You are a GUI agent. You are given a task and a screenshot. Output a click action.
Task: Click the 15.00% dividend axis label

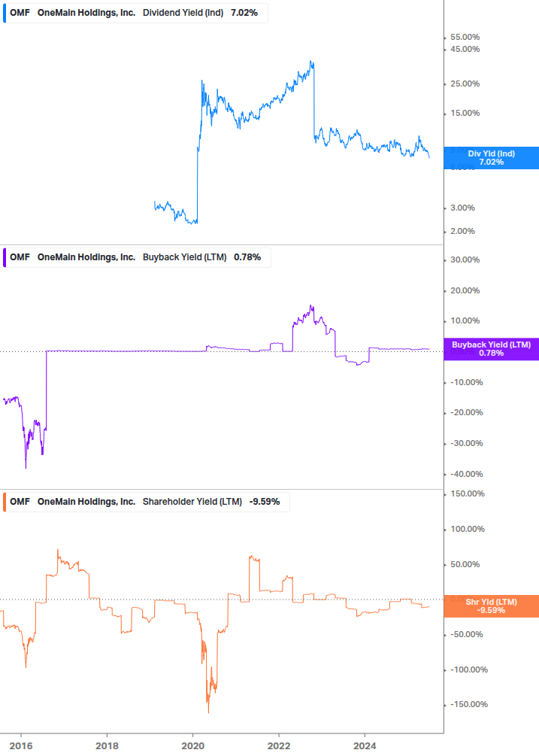465,114
